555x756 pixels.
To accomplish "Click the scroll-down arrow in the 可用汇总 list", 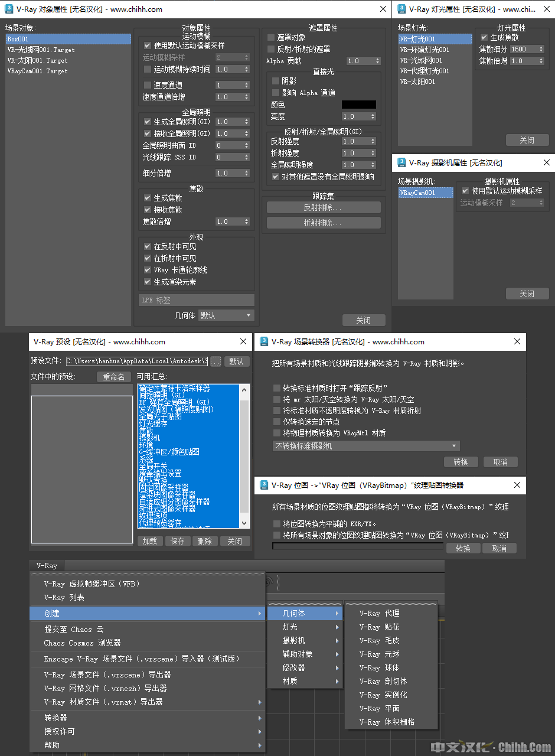I will 244,523.
